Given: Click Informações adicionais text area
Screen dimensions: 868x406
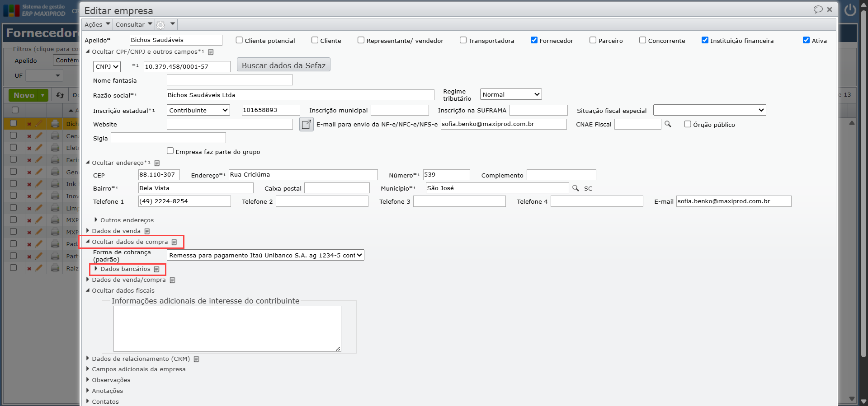Looking at the screenshot, I should coord(227,328).
